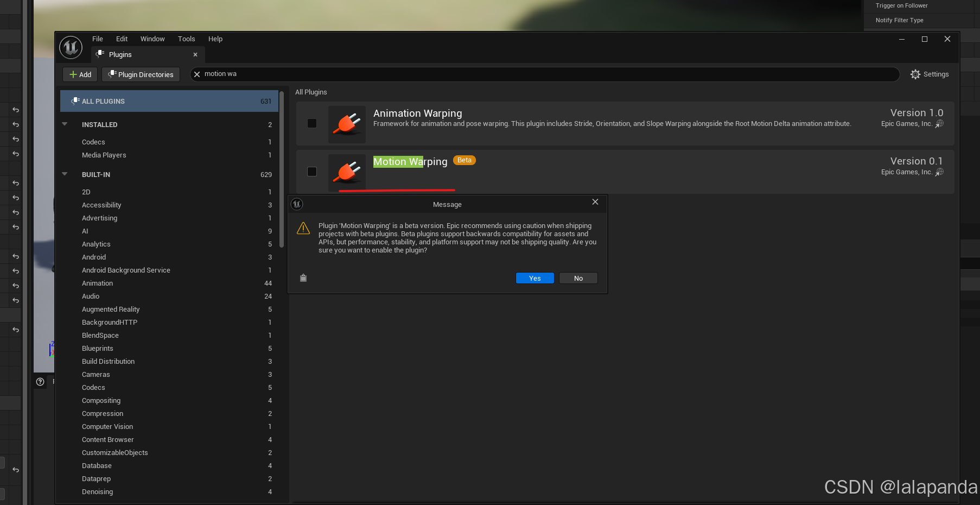The image size is (980, 505).
Task: Select ALL PLUGINS category
Action: [169, 102]
